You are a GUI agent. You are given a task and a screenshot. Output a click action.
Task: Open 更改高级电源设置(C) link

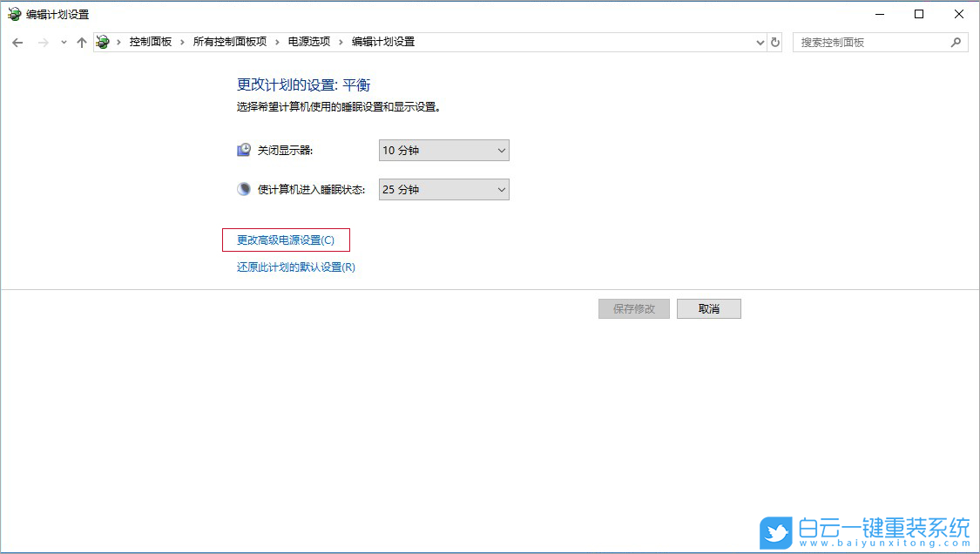point(285,240)
